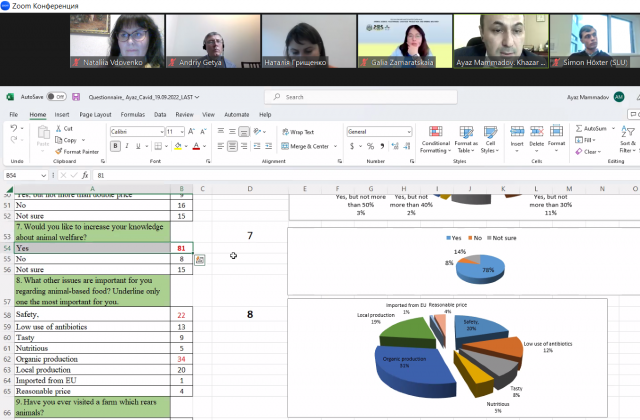The height and width of the screenshot is (420, 640).
Task: Apply Comma Style format
Action: coord(382,146)
